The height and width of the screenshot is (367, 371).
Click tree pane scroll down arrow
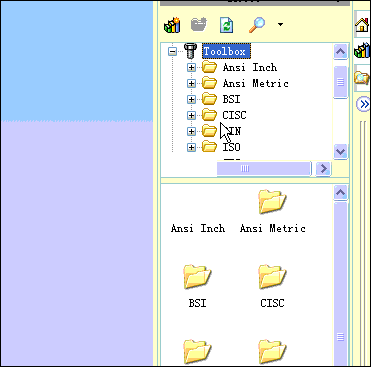pos(340,152)
